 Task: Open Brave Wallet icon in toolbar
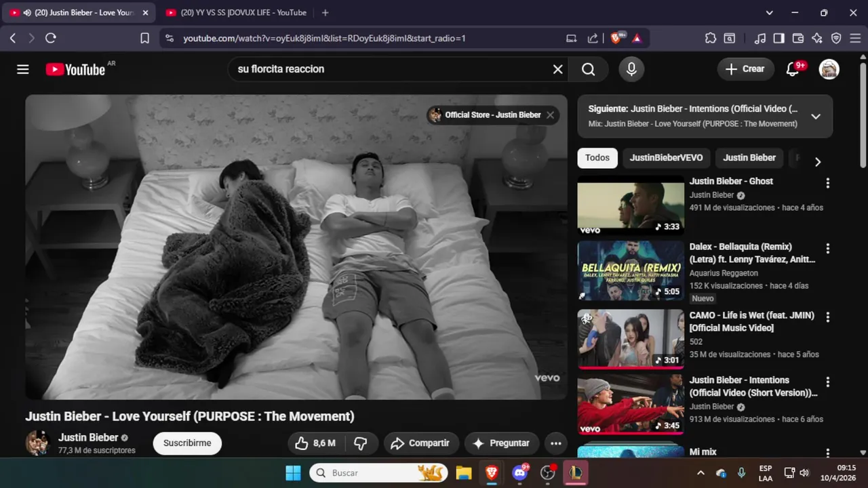798,39
